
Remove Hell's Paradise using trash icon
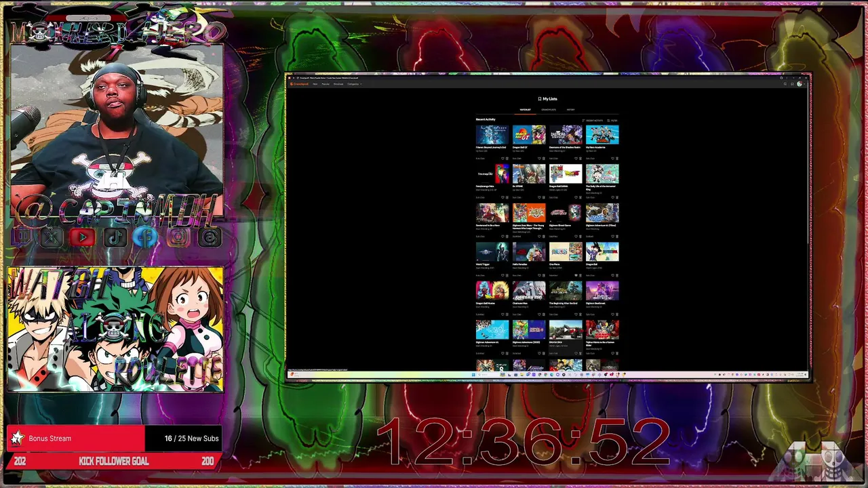(x=544, y=275)
